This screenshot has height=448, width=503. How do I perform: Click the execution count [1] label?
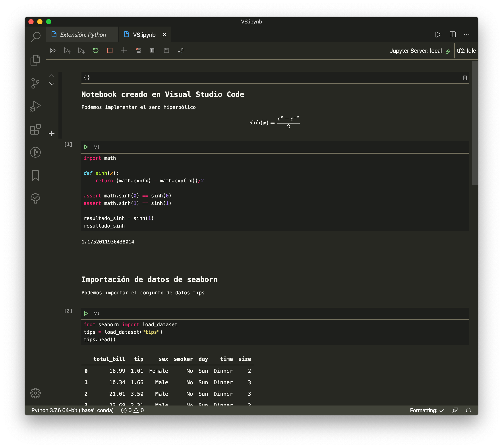[x=68, y=145]
